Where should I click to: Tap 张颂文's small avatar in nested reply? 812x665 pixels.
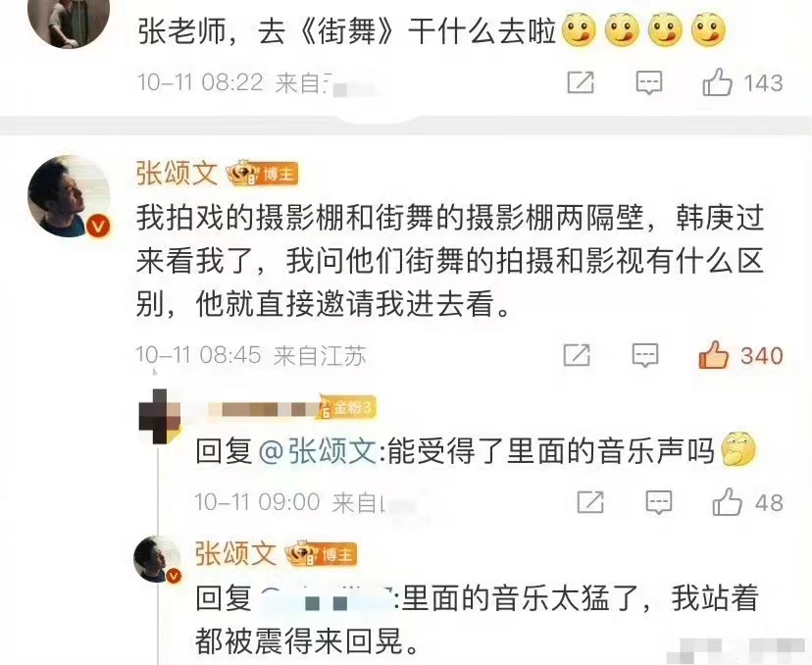tap(158, 559)
